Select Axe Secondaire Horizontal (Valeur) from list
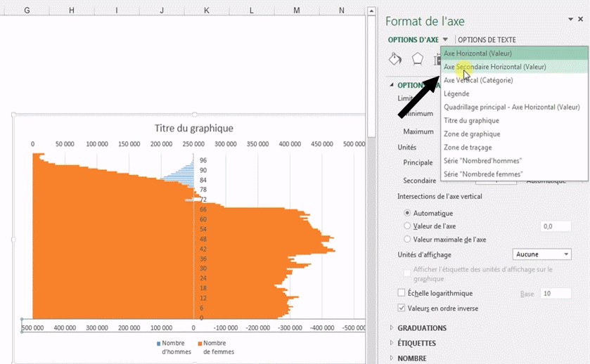Screen dimensions: 590x364 tap(494, 67)
